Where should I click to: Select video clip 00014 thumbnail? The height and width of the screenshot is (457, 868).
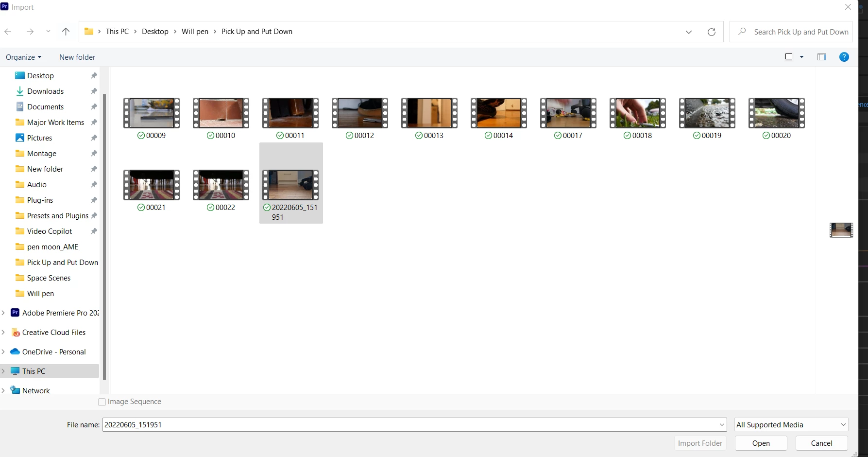point(499,113)
